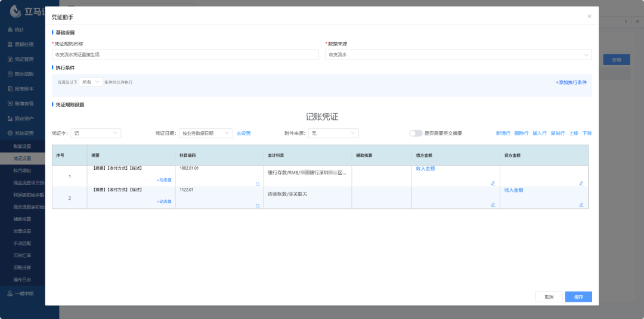Image resolution: width=644 pixels, height=319 pixels.
Task: Click the 取消 button
Action: point(549,297)
